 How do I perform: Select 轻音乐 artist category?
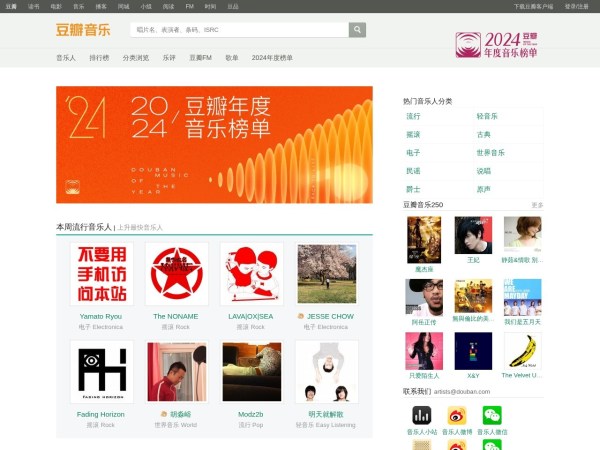click(x=487, y=116)
